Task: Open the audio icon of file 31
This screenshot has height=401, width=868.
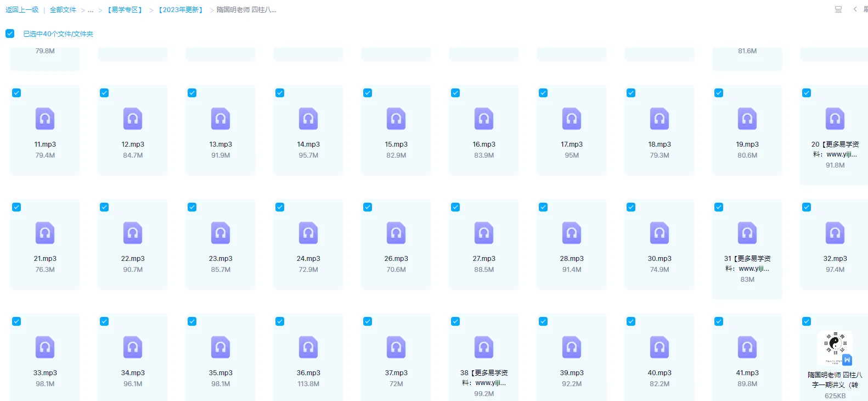Action: click(x=747, y=233)
